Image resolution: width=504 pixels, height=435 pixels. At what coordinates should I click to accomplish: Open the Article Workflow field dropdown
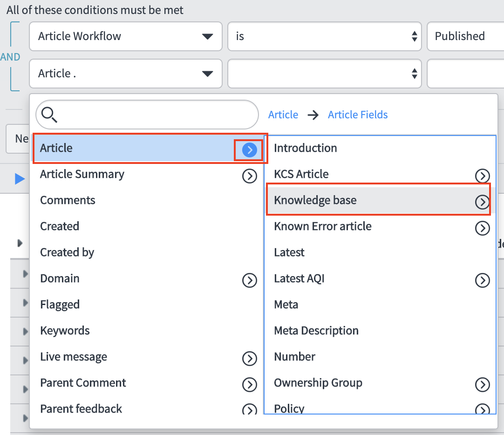pos(125,36)
